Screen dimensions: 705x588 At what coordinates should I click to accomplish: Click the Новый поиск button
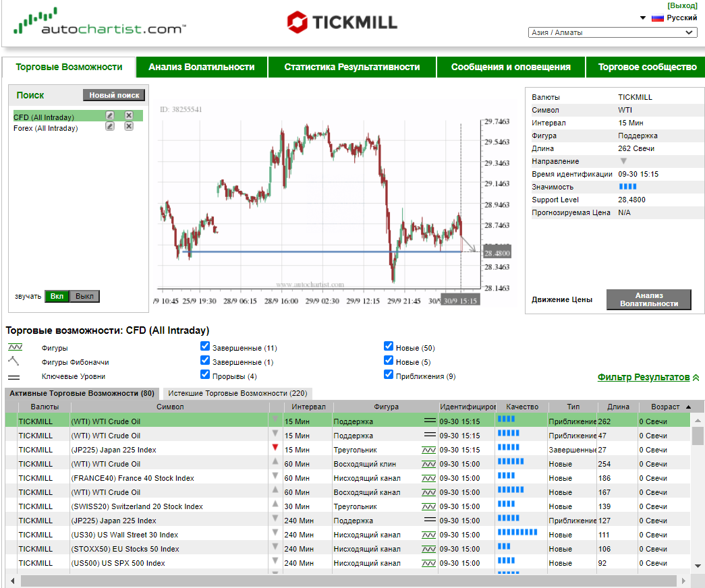(114, 95)
